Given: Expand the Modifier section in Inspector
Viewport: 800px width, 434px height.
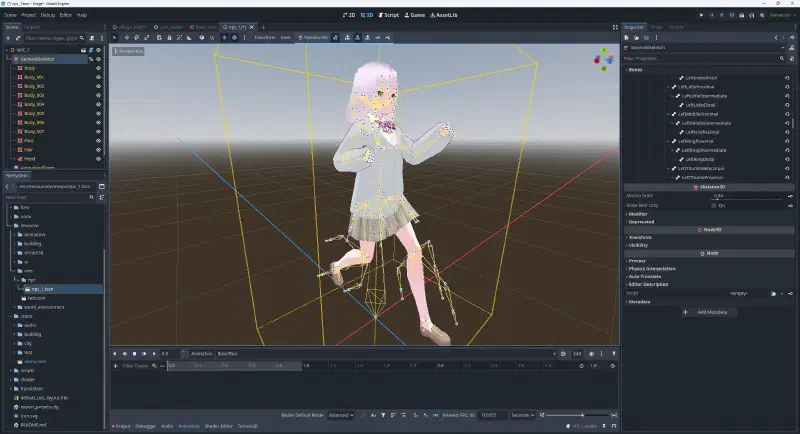Looking at the screenshot, I should [x=638, y=214].
